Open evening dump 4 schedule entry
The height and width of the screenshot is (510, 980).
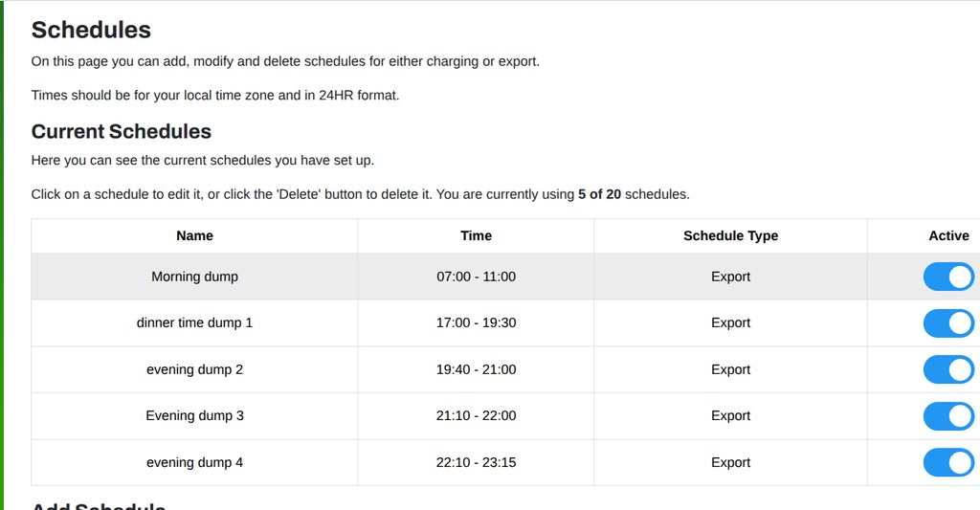pos(194,462)
